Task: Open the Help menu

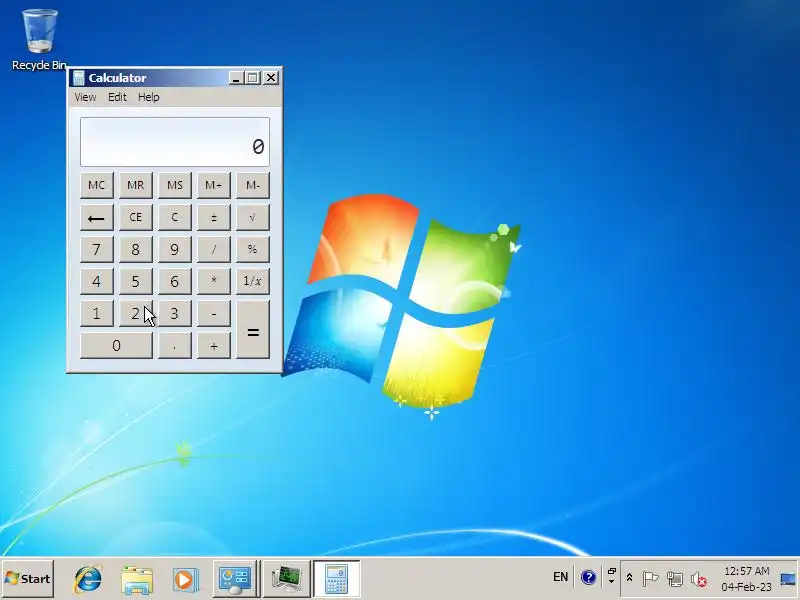Action: pyautogui.click(x=148, y=97)
